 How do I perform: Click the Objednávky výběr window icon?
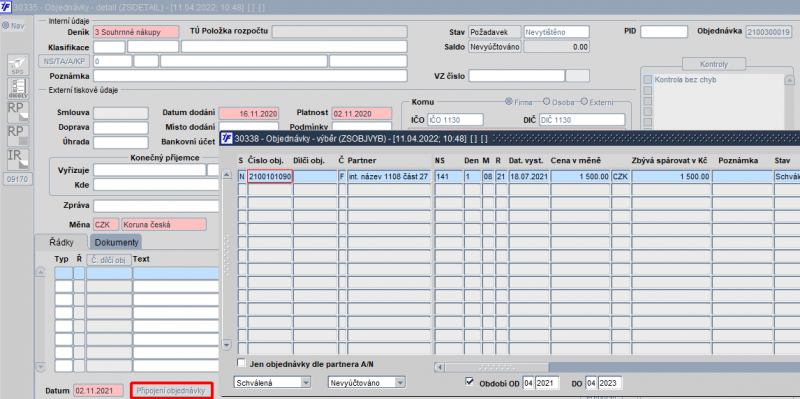point(226,138)
